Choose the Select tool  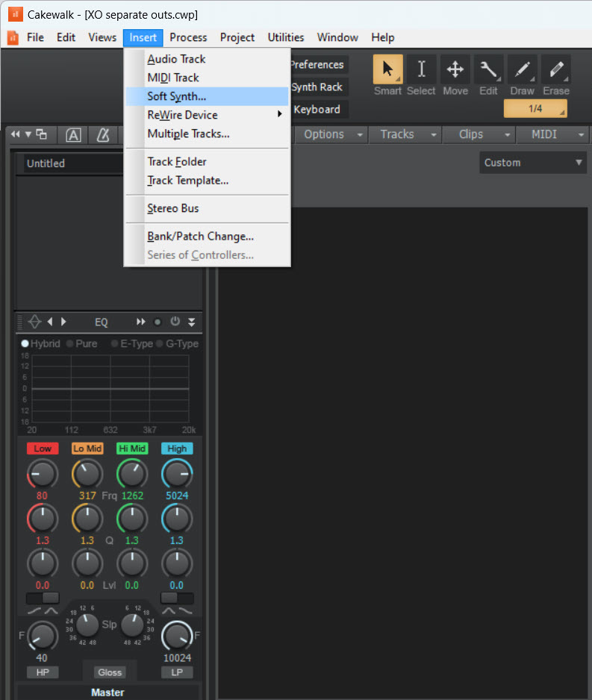[x=421, y=69]
